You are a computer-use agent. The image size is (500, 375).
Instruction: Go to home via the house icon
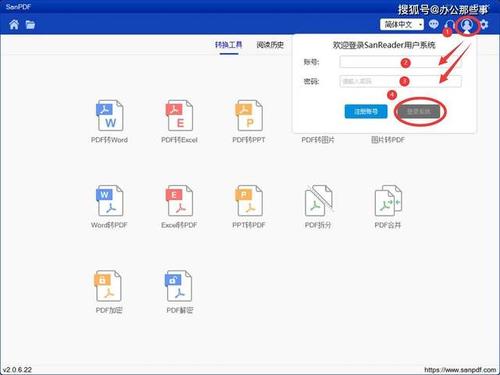14,24
